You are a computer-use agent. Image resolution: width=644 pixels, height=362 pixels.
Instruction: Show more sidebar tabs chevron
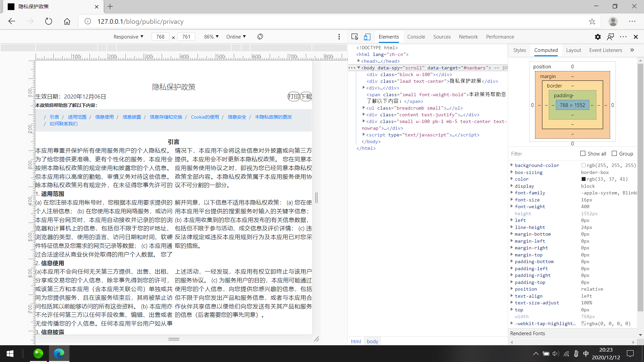(632, 50)
